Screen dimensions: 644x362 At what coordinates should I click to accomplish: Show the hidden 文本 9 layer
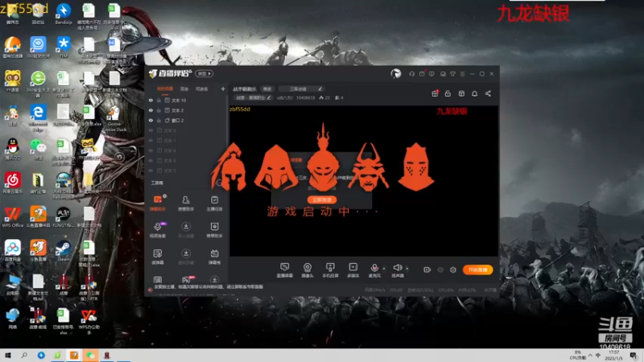pos(151,130)
